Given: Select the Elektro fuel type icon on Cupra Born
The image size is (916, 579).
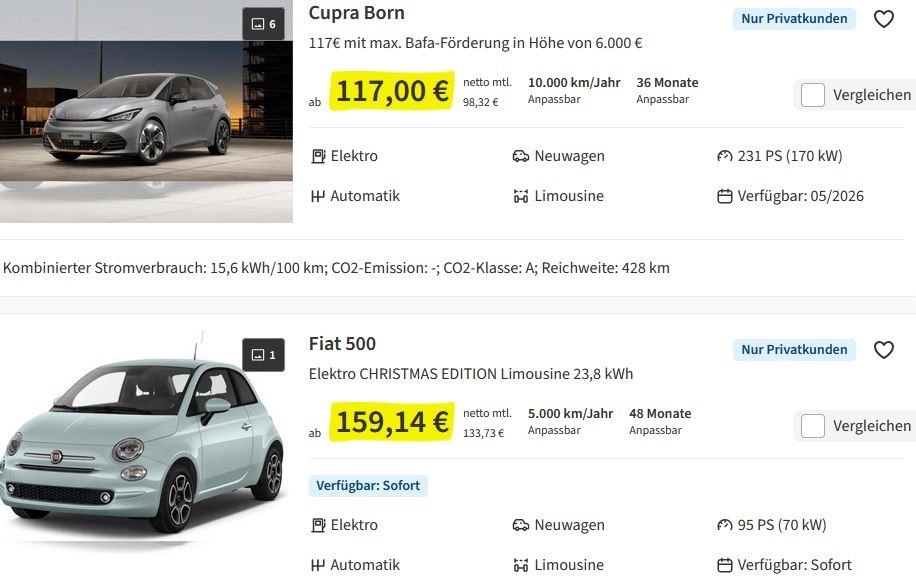Looking at the screenshot, I should tap(316, 156).
